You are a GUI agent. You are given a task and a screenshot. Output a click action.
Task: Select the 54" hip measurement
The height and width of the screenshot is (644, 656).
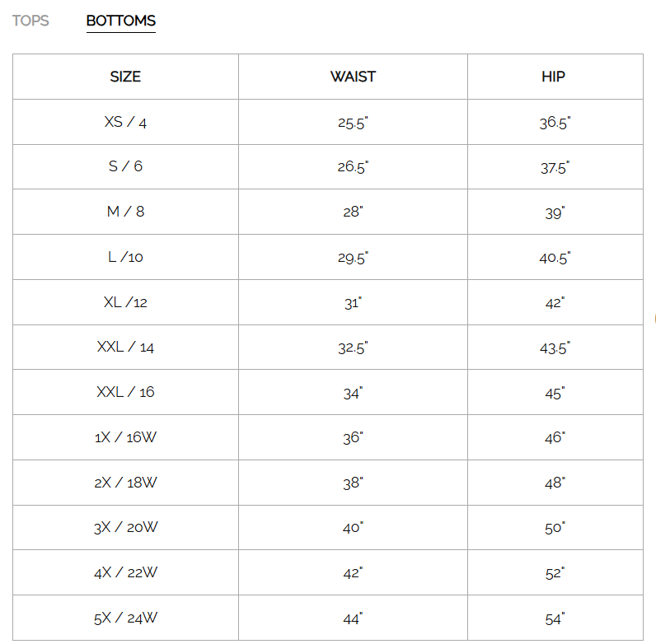[x=555, y=618]
